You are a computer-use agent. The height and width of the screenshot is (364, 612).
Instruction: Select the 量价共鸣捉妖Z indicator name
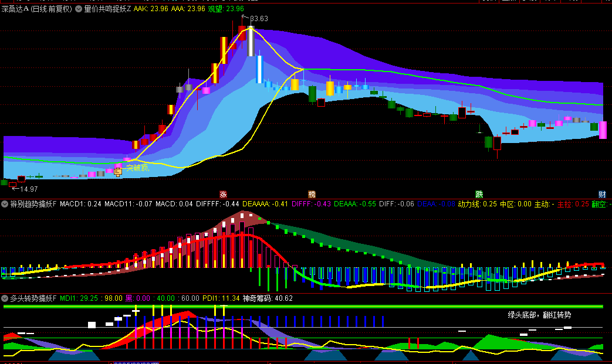click(108, 9)
